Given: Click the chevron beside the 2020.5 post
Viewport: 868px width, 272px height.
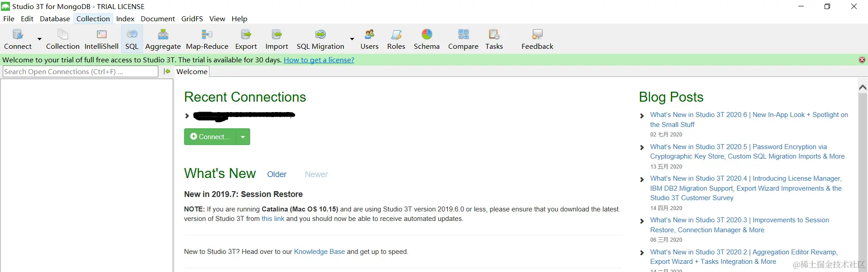Looking at the screenshot, I should click(642, 147).
